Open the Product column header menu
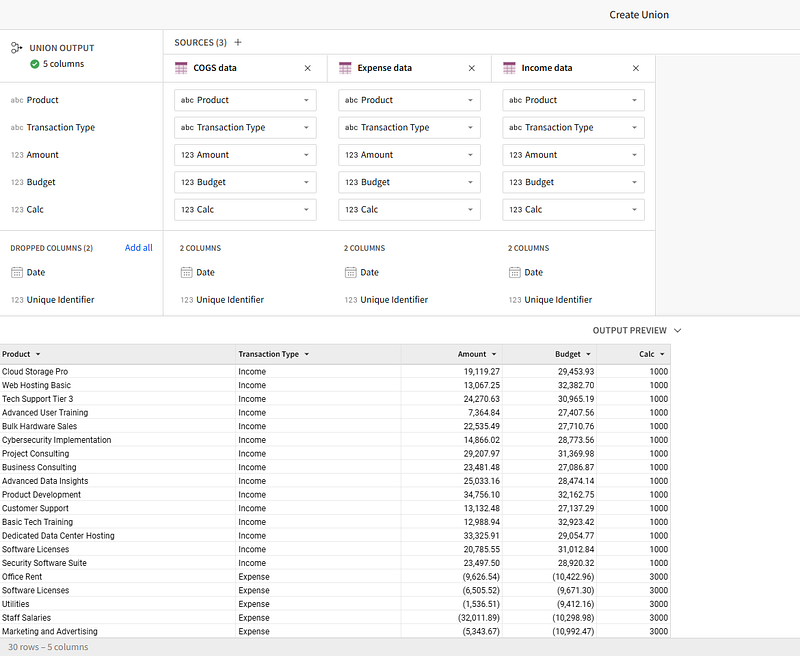 [x=38, y=354]
